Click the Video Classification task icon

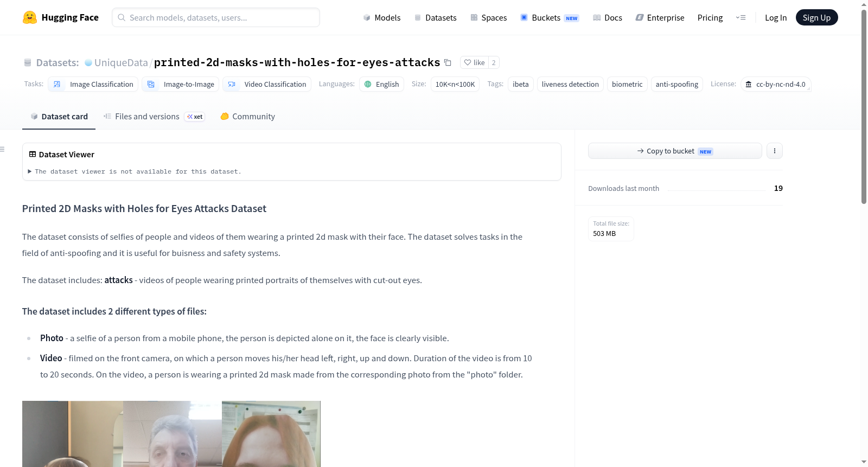click(232, 84)
